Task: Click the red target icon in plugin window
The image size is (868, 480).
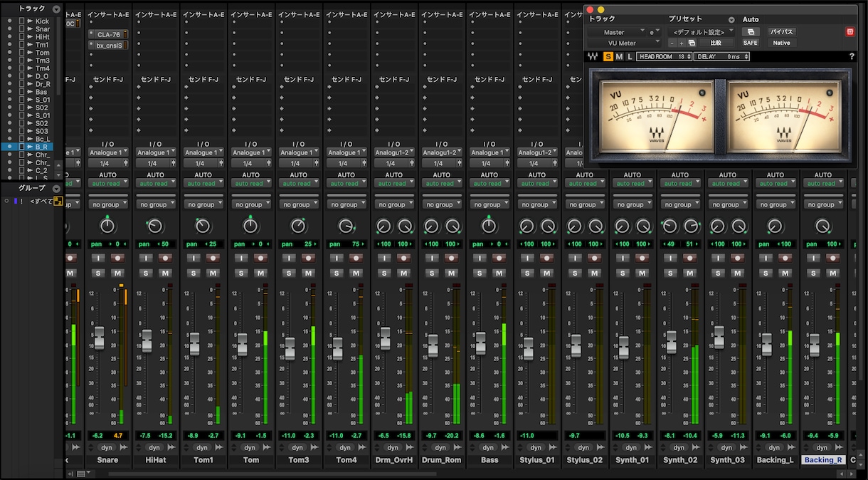Action: point(850,32)
